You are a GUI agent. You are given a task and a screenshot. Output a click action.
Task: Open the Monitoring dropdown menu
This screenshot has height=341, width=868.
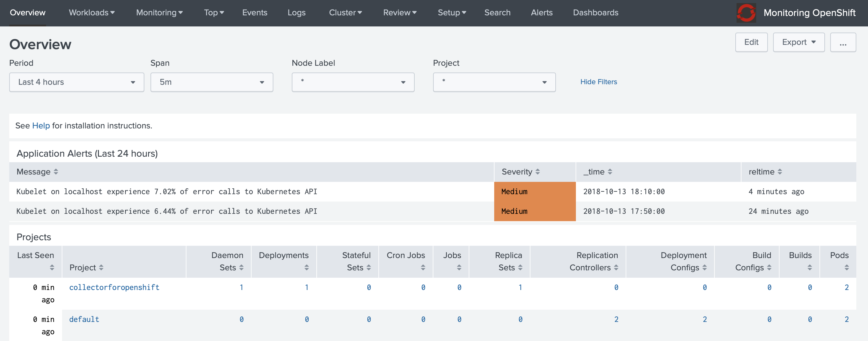159,13
